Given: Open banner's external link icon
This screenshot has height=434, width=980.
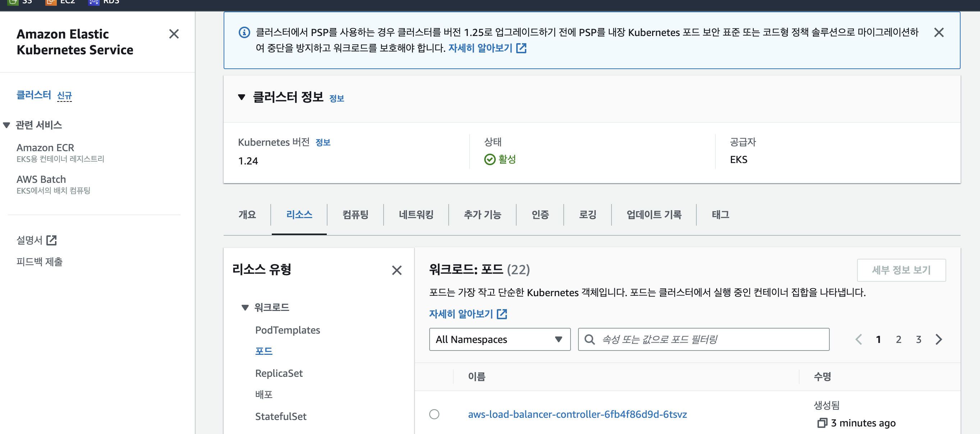Looking at the screenshot, I should (x=521, y=48).
